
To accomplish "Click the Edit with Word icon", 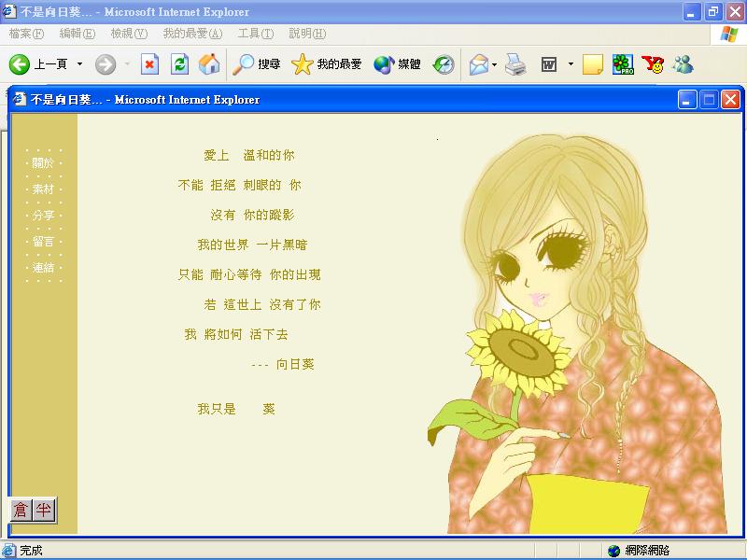I will click(x=549, y=64).
